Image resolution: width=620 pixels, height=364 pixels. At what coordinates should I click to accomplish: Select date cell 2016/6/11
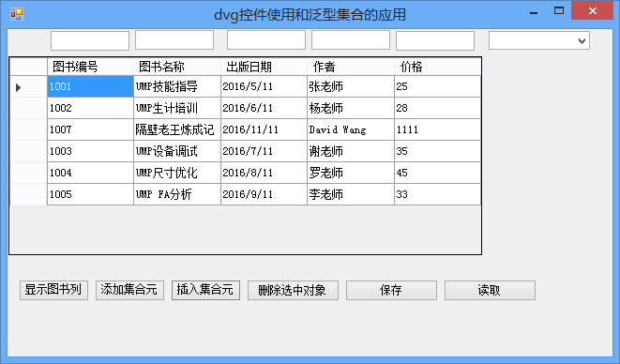(265, 108)
